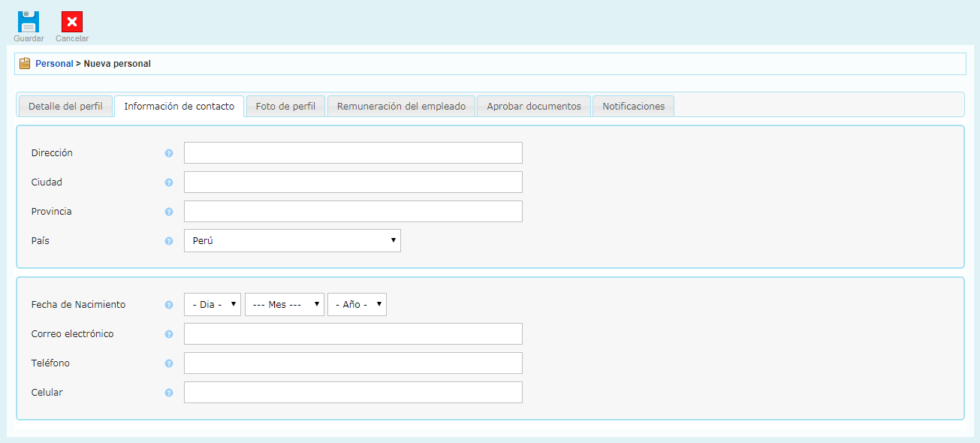
Task: Click the help icon beside Celular
Action: click(x=169, y=393)
